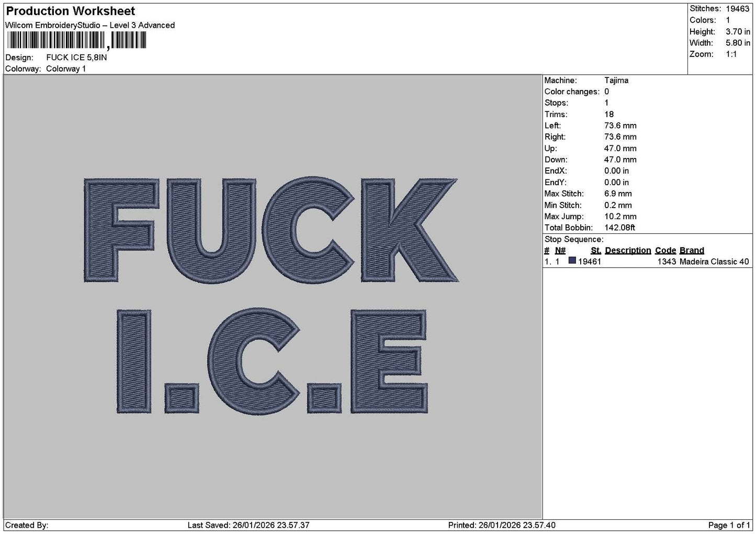Select the Machine value Tajima
Image resolution: width=756 pixels, height=534 pixels.
pos(616,81)
